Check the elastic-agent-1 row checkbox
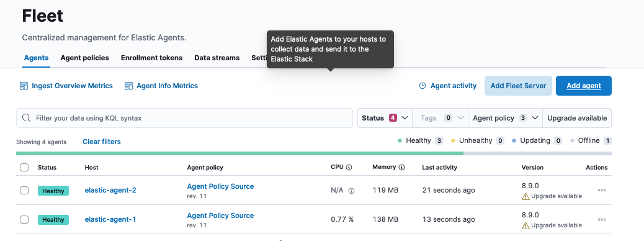 24,220
